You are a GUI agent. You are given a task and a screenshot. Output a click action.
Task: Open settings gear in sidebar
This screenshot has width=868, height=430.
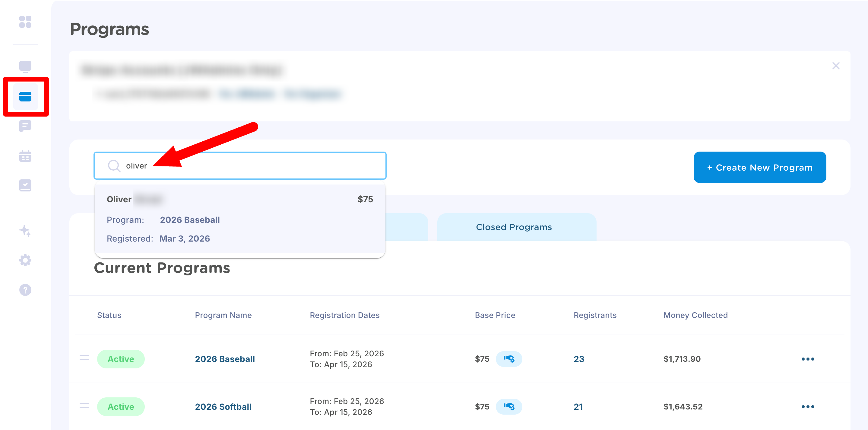(x=25, y=260)
